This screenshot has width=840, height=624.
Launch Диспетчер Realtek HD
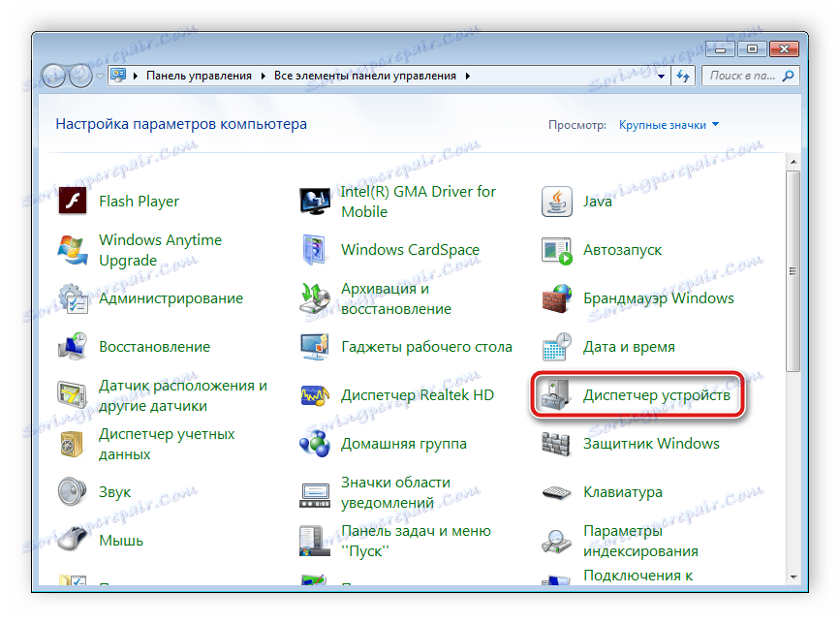[417, 394]
